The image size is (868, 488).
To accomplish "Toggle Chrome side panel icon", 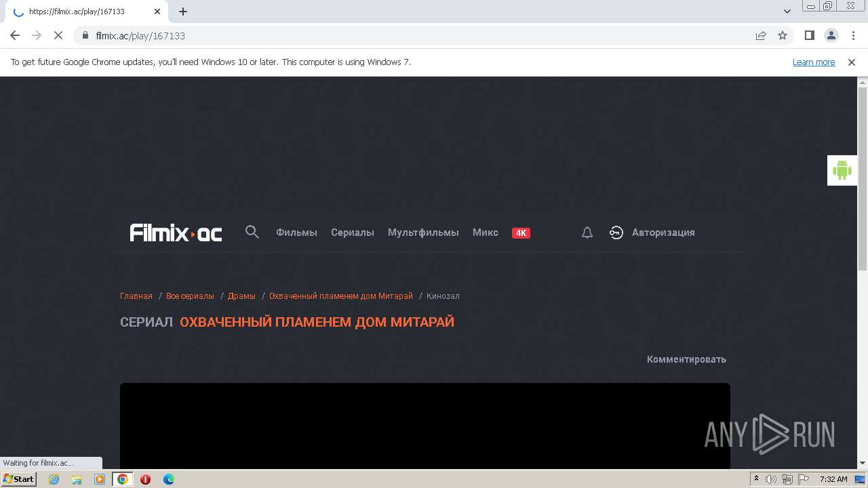I will 809,35.
